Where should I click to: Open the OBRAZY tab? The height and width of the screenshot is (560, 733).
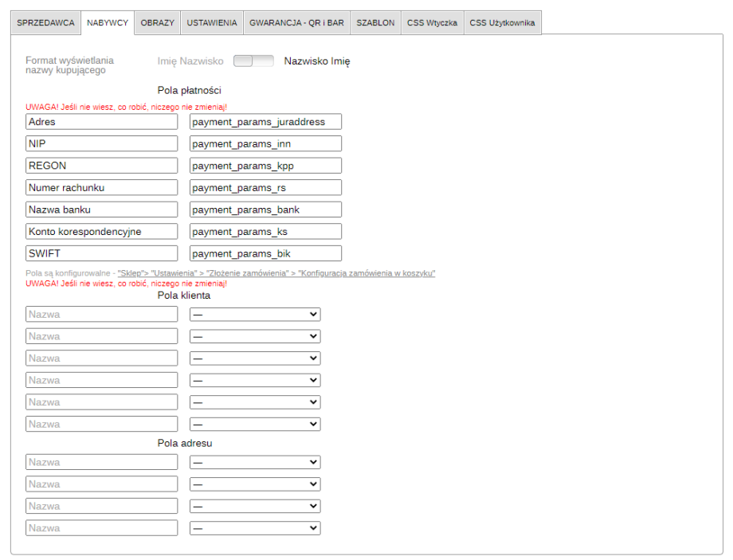point(157,23)
